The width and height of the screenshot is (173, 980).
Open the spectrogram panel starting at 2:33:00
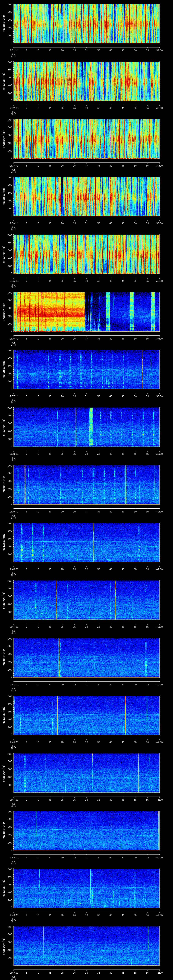(x=87, y=139)
